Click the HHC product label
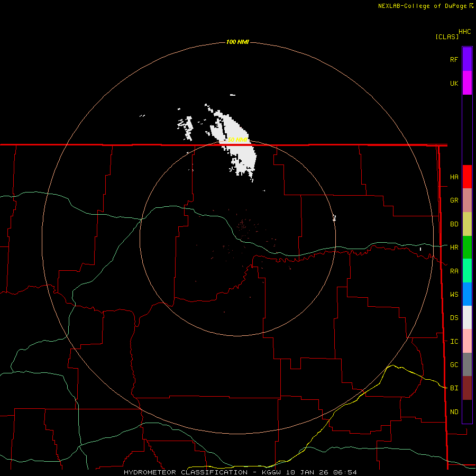The height and width of the screenshot is (476, 476). (464, 32)
